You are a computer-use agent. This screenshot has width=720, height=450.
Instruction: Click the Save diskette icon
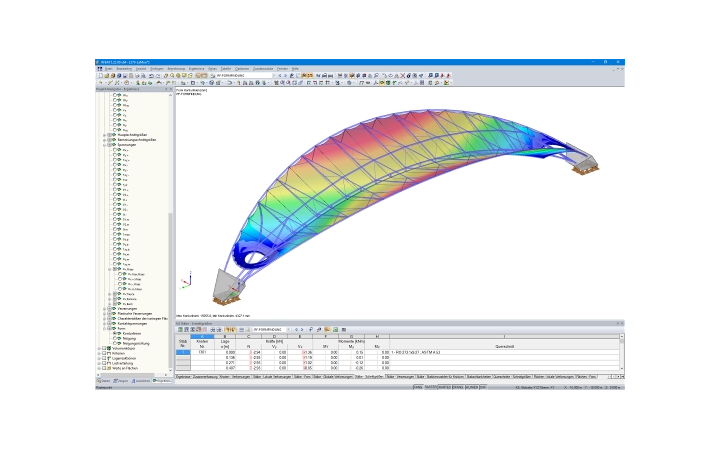click(125, 76)
